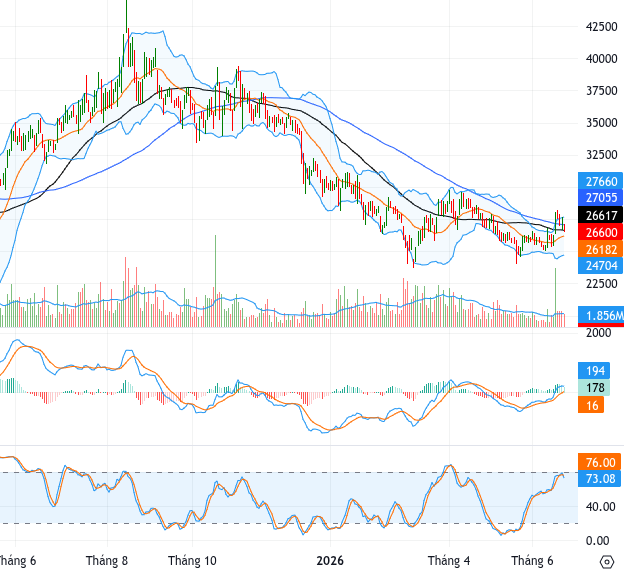Select the 1.856M volume label
Viewport: 624px width, 571px height.
(601, 315)
